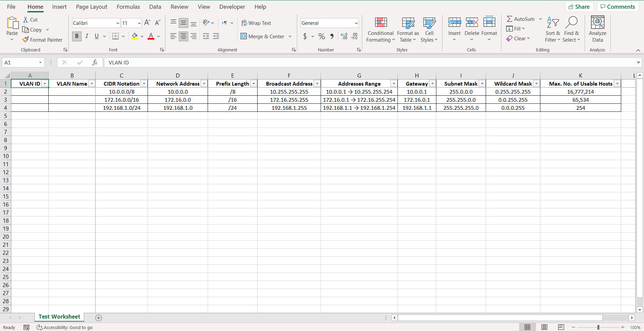Toggle Center horizontal alignment
The height and width of the screenshot is (331, 644).
tap(183, 36)
